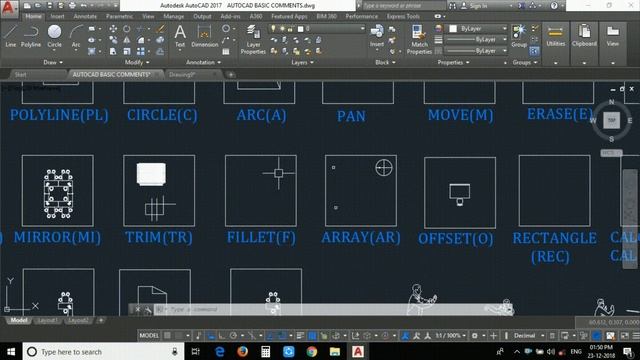This screenshot has width=640, height=360.
Task: Select the Polyline tool
Action: point(31,36)
